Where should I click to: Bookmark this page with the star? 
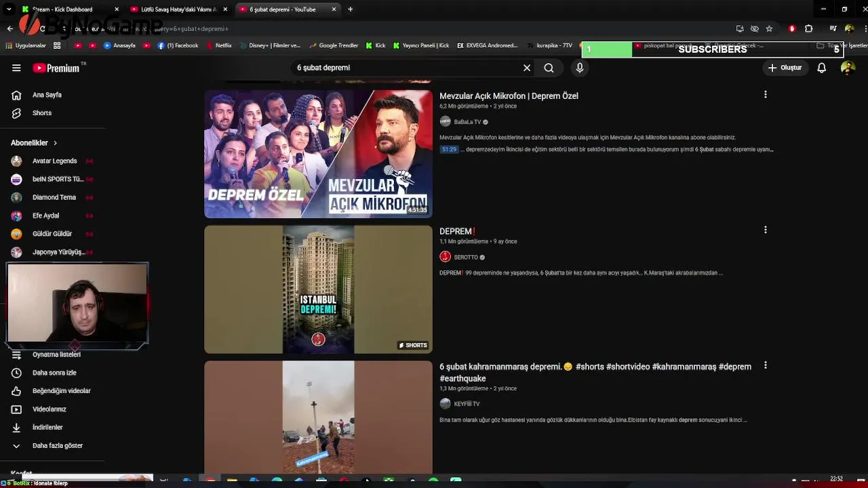pos(769,28)
